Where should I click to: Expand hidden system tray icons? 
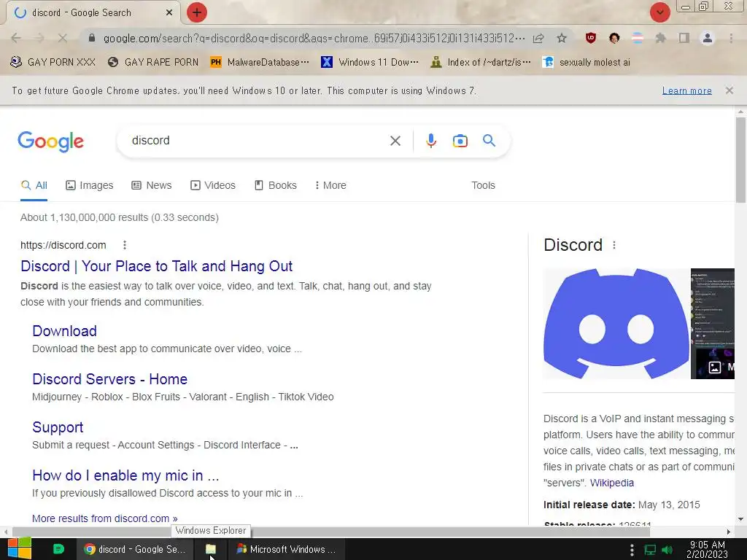(x=632, y=550)
